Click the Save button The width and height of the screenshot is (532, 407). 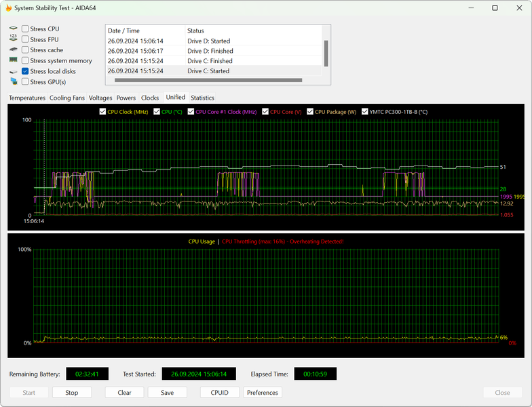coord(167,393)
